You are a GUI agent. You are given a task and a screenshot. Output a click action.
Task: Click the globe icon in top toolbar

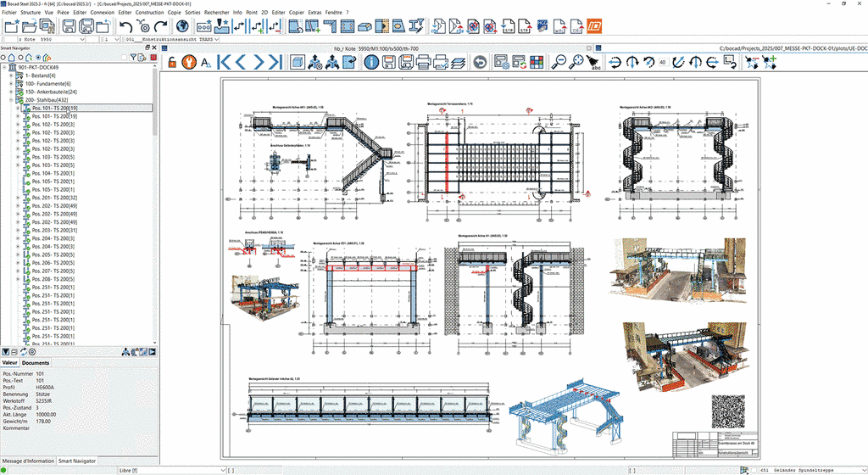(x=182, y=26)
